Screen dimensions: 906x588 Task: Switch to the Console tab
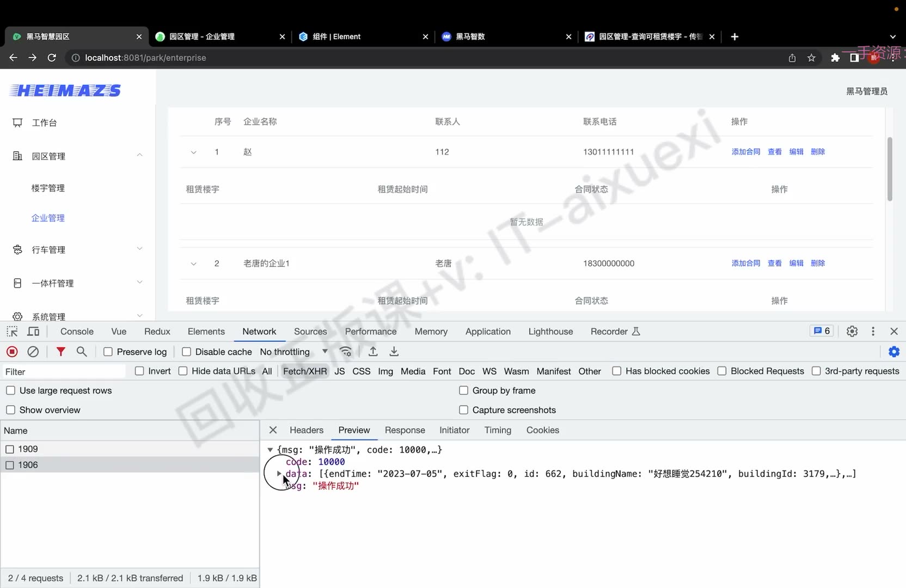pos(77,332)
